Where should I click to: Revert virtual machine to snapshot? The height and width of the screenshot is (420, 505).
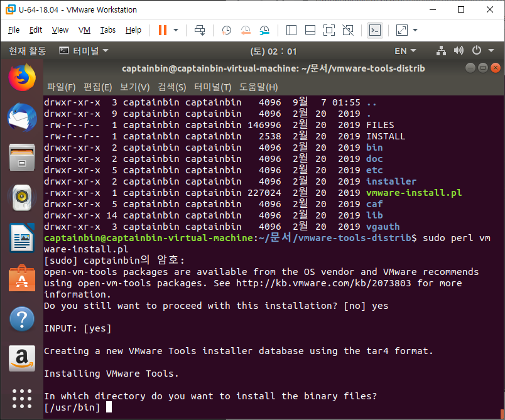246,30
